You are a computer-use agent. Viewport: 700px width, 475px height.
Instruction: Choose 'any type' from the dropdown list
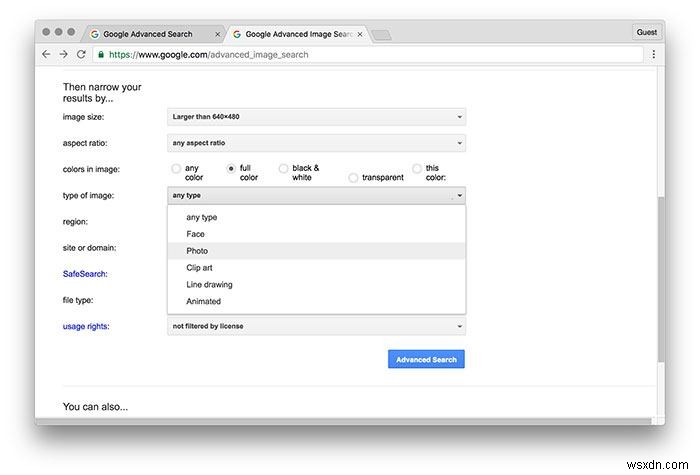[317, 217]
